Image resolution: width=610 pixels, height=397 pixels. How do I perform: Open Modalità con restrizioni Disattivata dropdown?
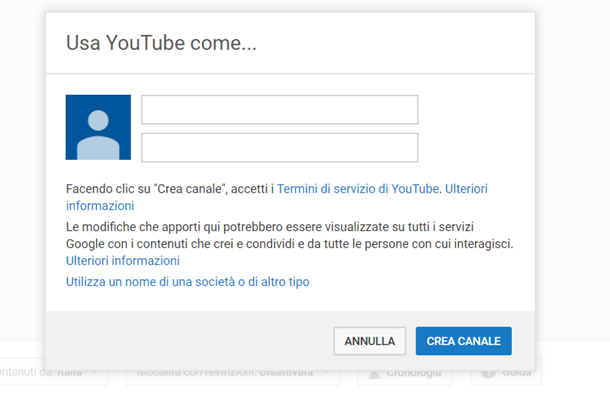click(x=233, y=372)
